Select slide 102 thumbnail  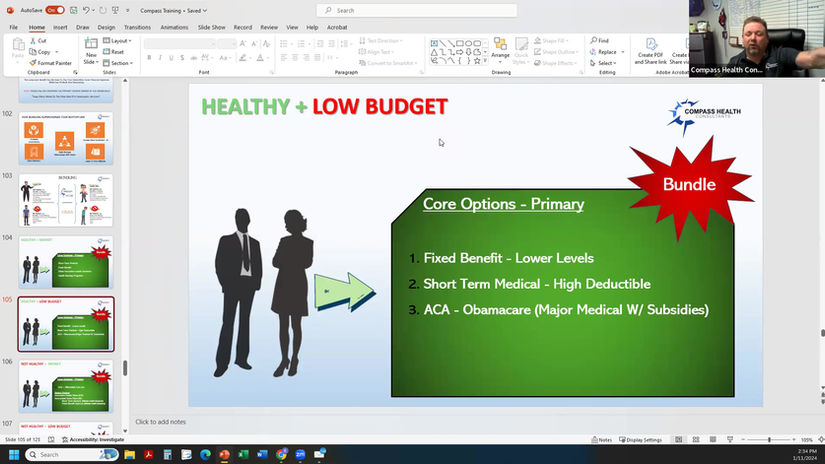coord(66,138)
